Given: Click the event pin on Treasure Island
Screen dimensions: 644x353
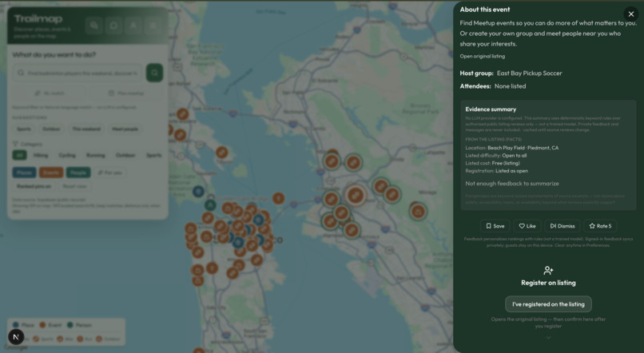Looking at the screenshot, I should click(x=279, y=198).
